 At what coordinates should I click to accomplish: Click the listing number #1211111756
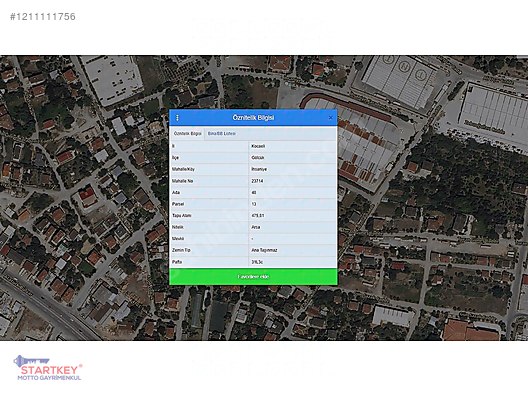click(x=43, y=16)
